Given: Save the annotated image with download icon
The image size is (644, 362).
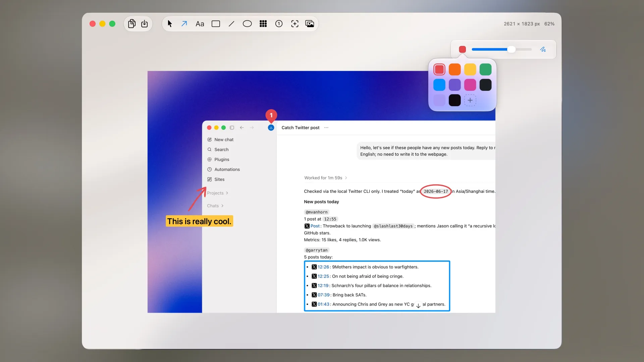Looking at the screenshot, I should pos(145,24).
